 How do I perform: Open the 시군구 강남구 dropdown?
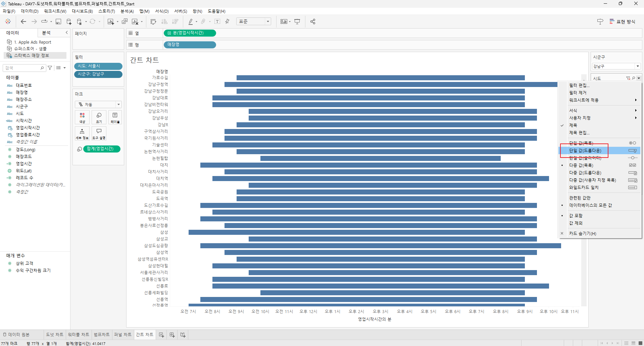coord(616,67)
